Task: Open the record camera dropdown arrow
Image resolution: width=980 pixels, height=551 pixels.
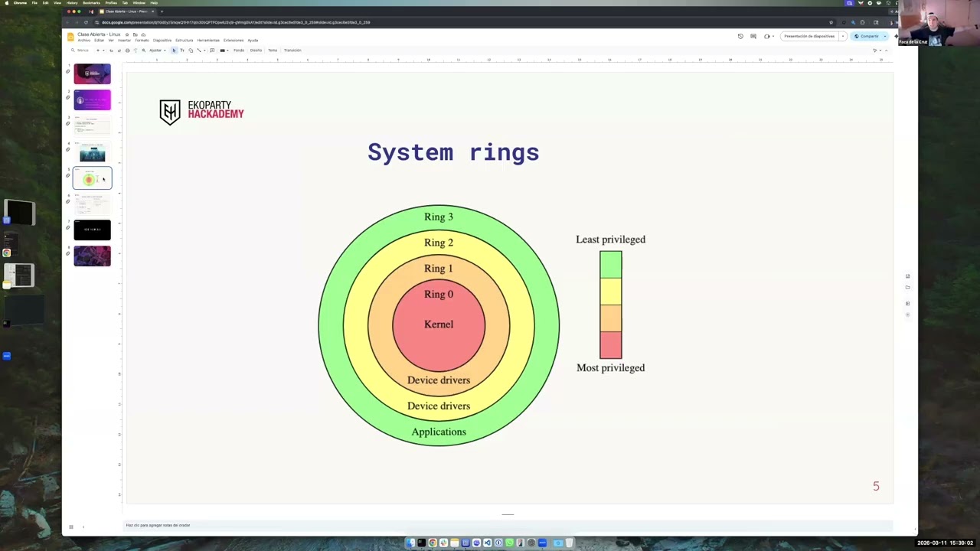Action: [x=773, y=36]
